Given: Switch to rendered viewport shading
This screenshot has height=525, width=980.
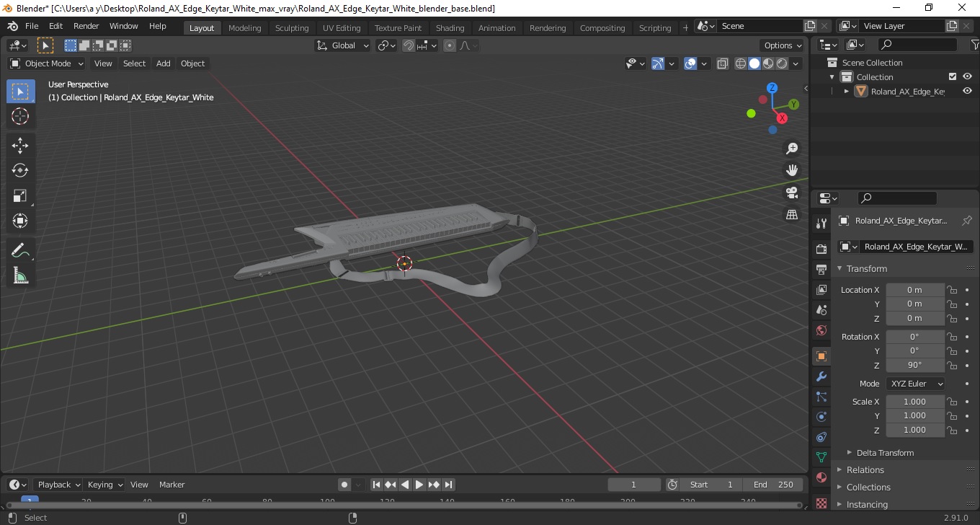Looking at the screenshot, I should tap(782, 63).
